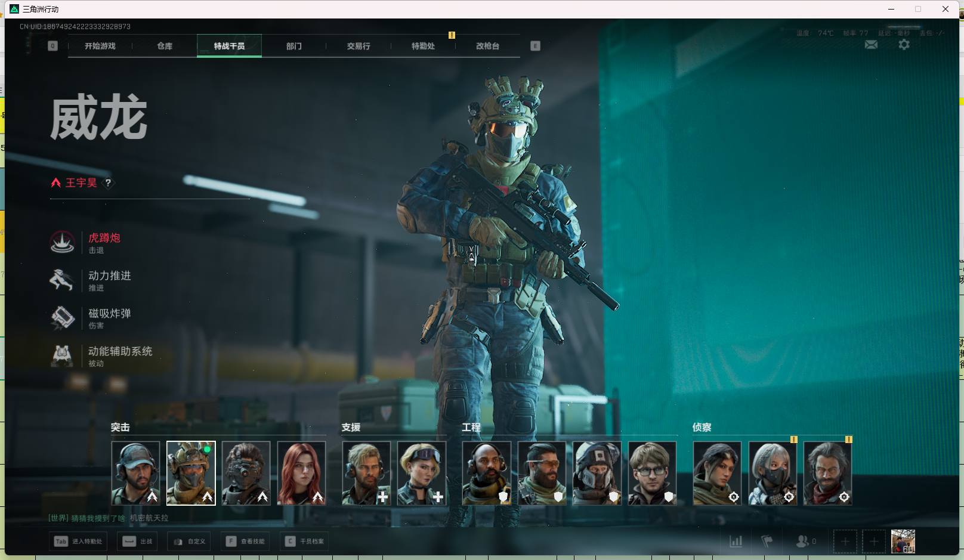Open settings via the gear icon

[904, 45]
